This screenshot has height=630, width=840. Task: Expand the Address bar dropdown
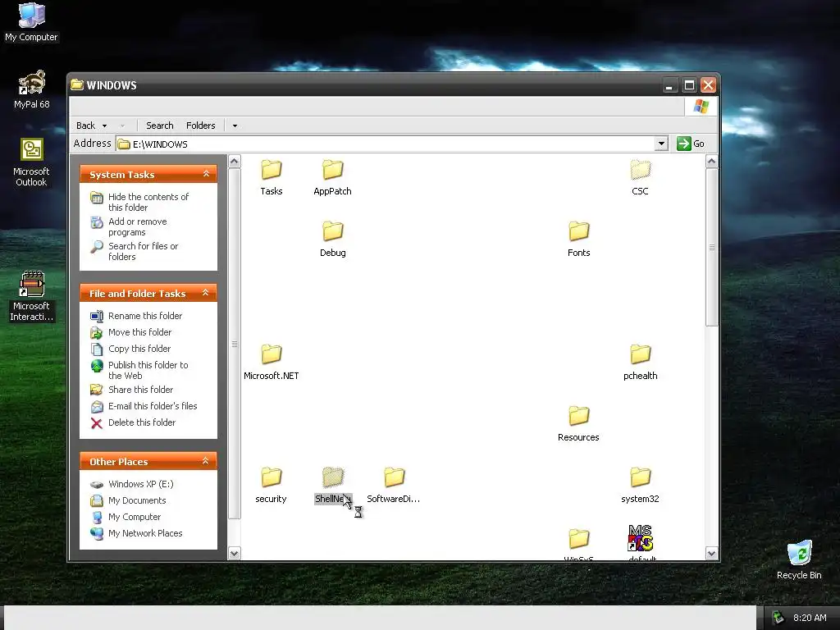(x=662, y=144)
